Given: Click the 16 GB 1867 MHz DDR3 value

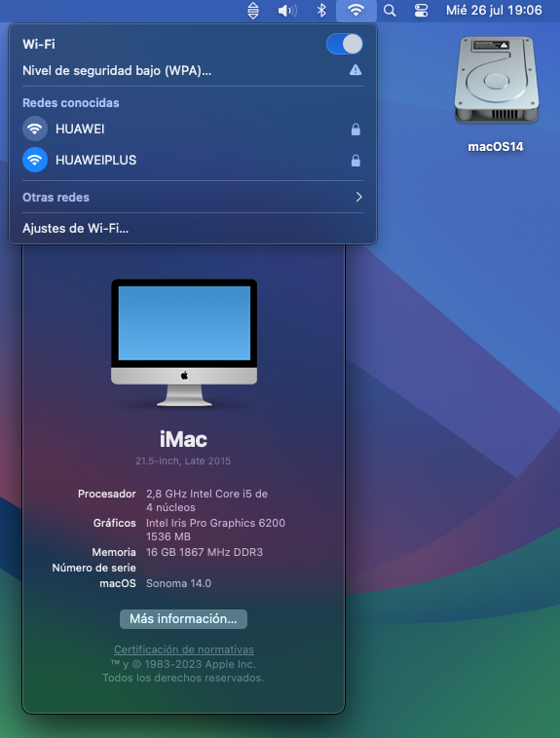Looking at the screenshot, I should pos(205,552).
